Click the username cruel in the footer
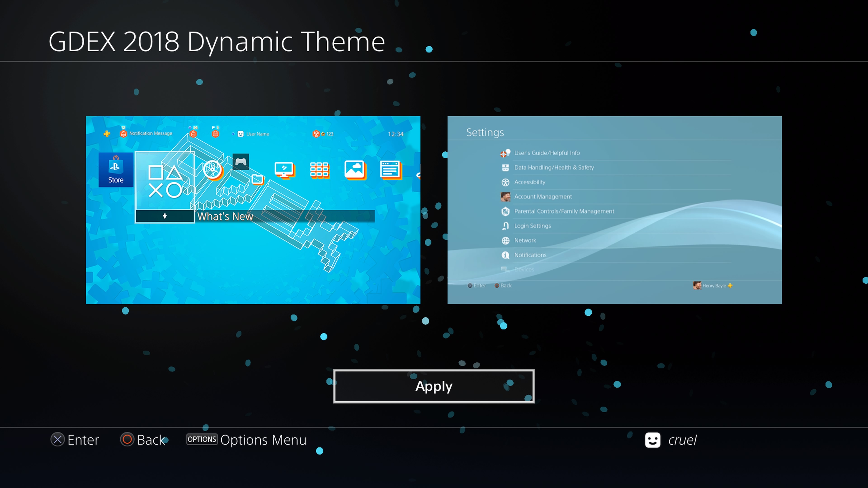Screen dimensions: 868x488 [x=682, y=440]
